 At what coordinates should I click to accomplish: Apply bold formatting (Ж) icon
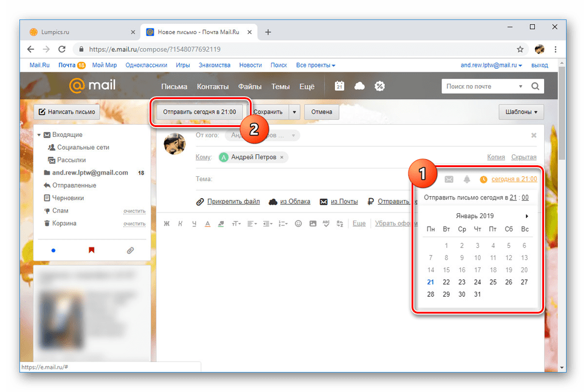[167, 224]
